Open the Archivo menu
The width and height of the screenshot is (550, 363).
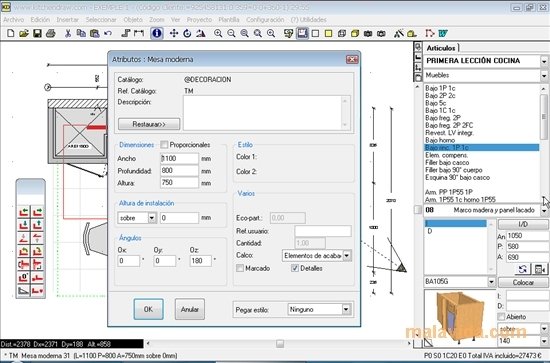14,20
